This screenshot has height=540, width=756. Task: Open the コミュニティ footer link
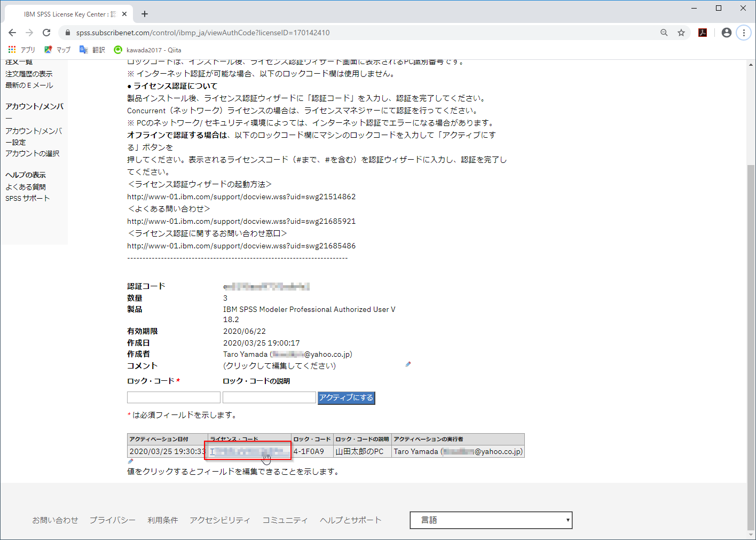tap(285, 520)
